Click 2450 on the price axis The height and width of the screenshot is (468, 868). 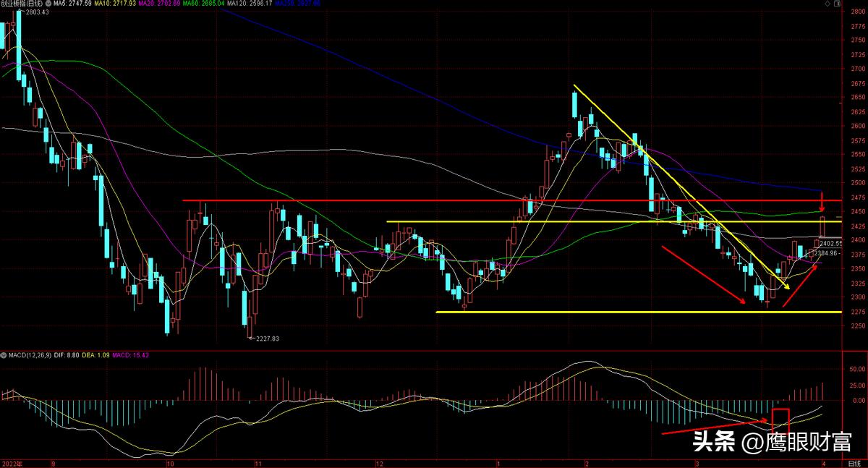(858, 211)
